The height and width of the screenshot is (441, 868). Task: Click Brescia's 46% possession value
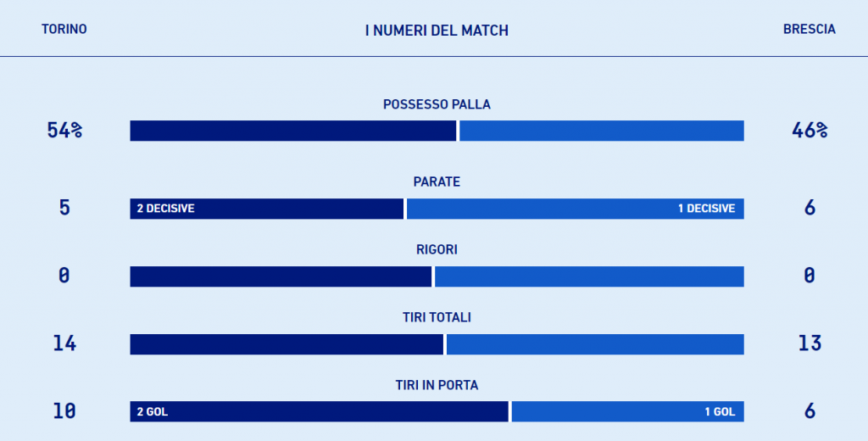click(809, 131)
